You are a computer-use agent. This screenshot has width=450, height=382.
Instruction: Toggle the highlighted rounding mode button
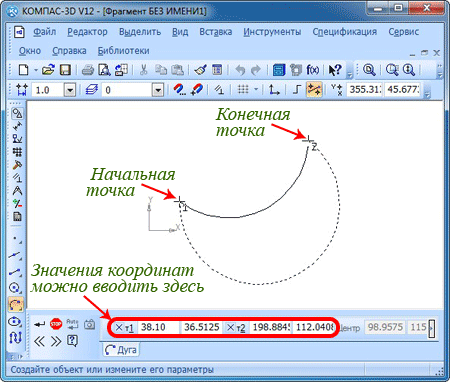[314, 89]
